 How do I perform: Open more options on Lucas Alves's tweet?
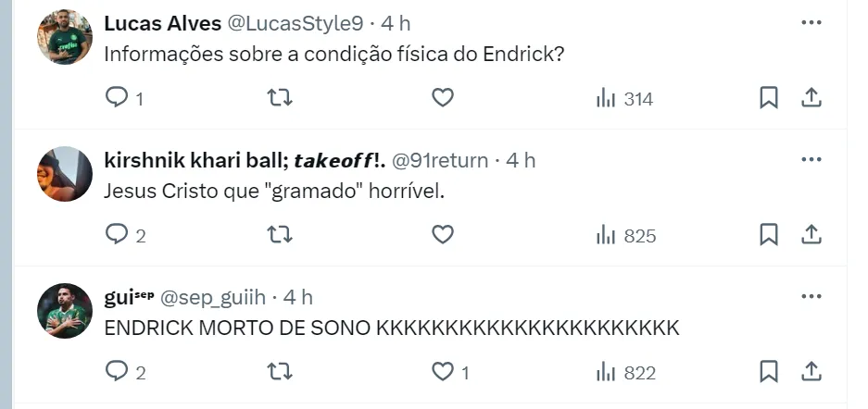(x=811, y=22)
